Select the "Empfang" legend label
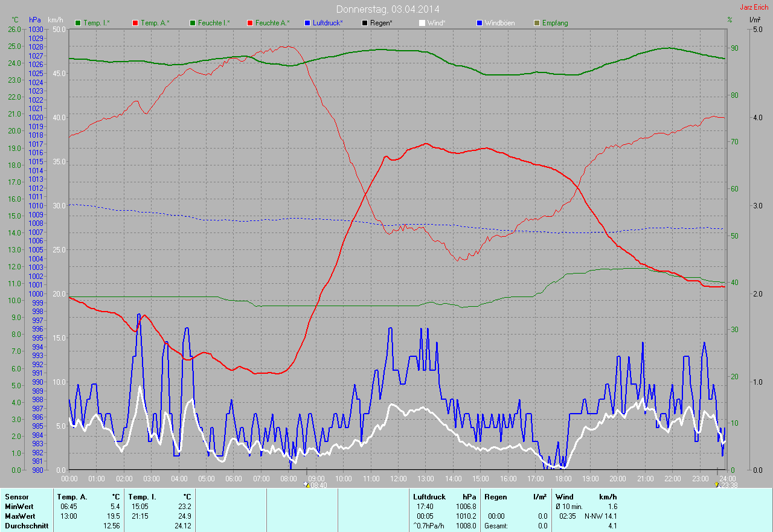Image resolution: width=773 pixels, height=532 pixels. (555, 23)
